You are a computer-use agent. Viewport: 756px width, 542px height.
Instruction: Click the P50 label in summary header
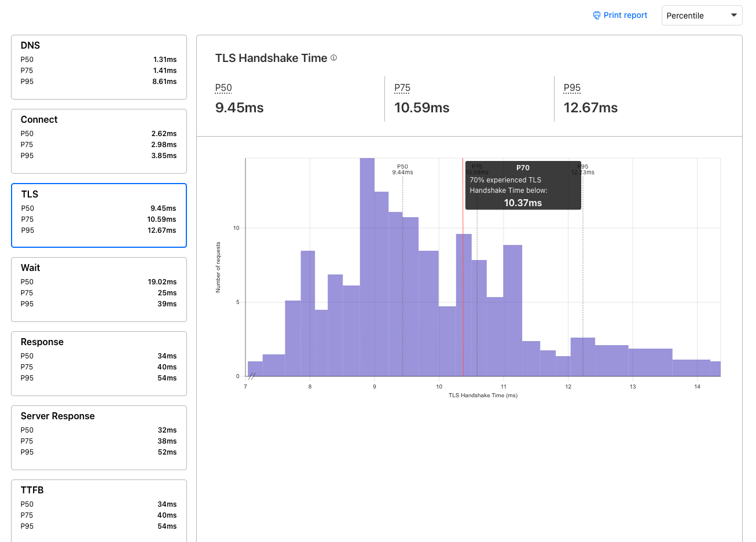click(x=223, y=88)
